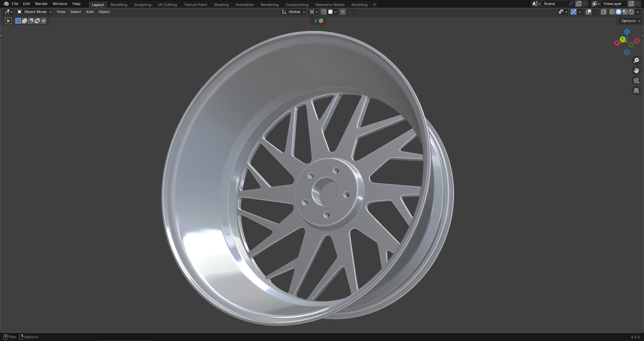Open the File menu
The height and width of the screenshot is (341, 644).
pos(15,4)
